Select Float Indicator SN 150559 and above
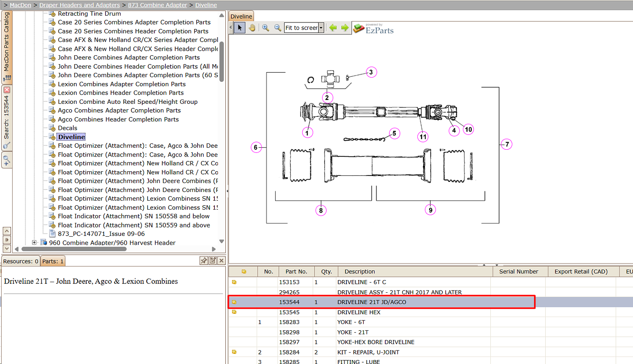 pos(134,225)
